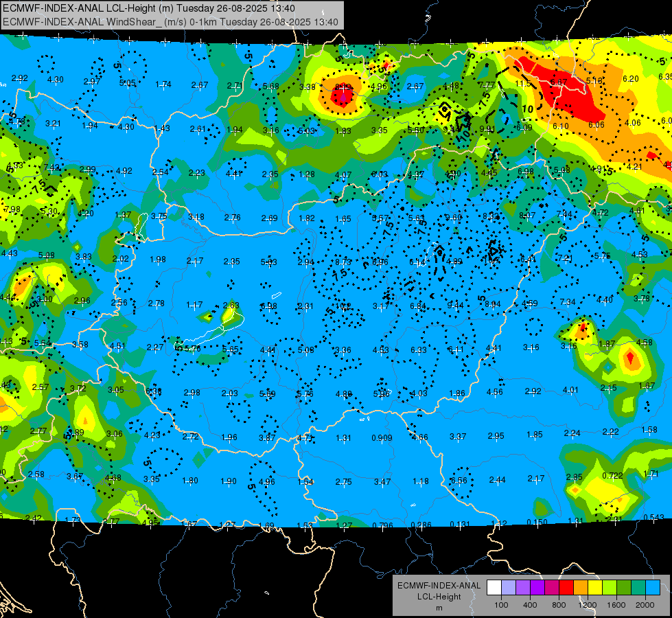The image size is (672, 618).
Task: Click the grid value '5.50'
Action: click(415, 130)
